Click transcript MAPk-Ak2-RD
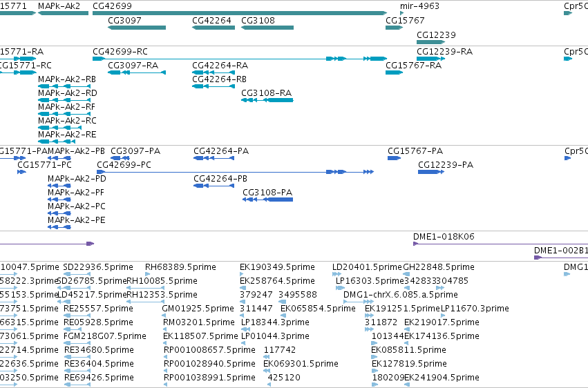The width and height of the screenshot is (588, 388). pyautogui.click(x=64, y=100)
